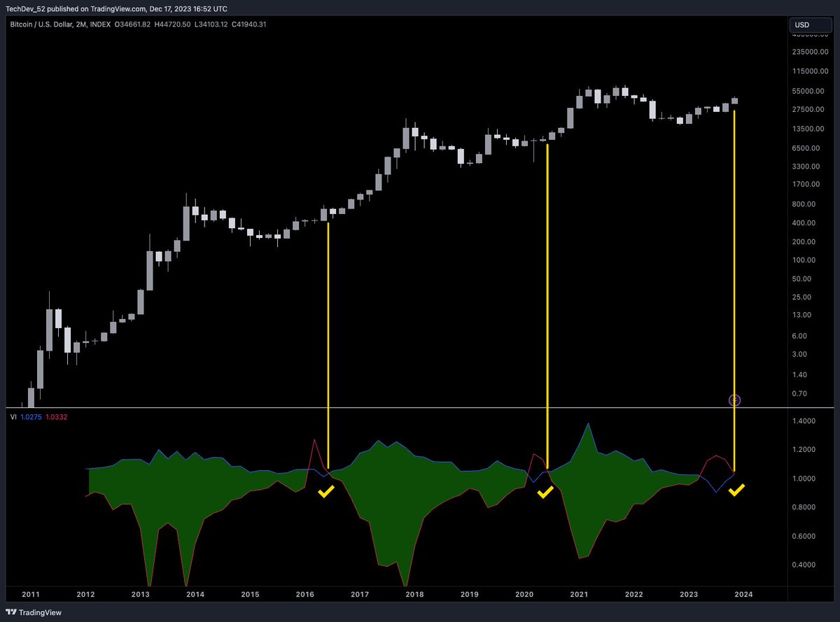840x622 pixels.
Task: Click the 2020 label on time axis
Action: pos(524,594)
